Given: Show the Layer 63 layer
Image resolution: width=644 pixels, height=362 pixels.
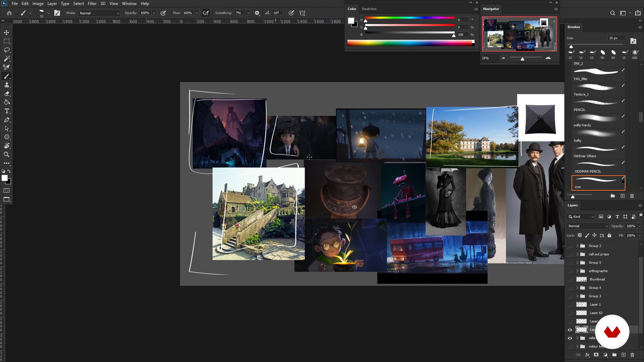Looking at the screenshot, I should tap(570, 313).
